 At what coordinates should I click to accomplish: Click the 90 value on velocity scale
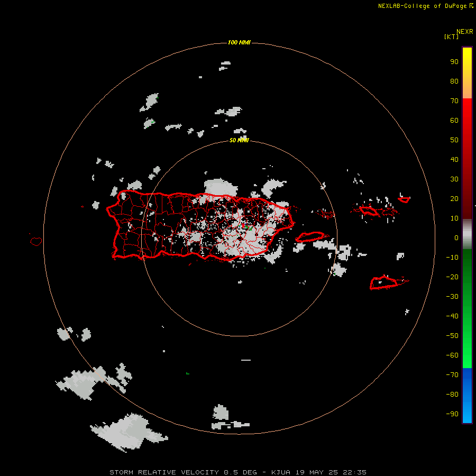pos(454,62)
